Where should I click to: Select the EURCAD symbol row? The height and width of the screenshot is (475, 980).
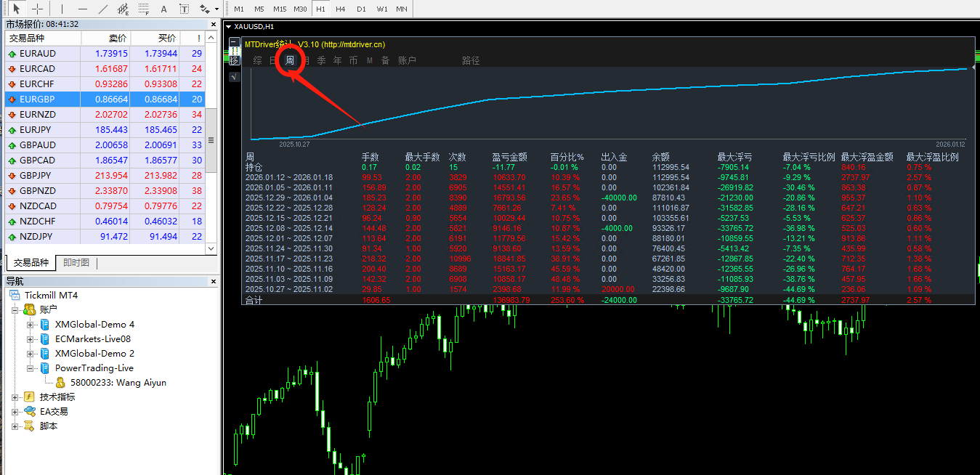point(105,69)
